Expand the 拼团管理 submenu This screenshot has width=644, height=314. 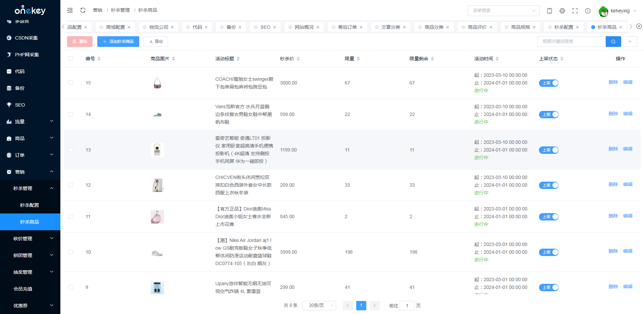[30, 255]
